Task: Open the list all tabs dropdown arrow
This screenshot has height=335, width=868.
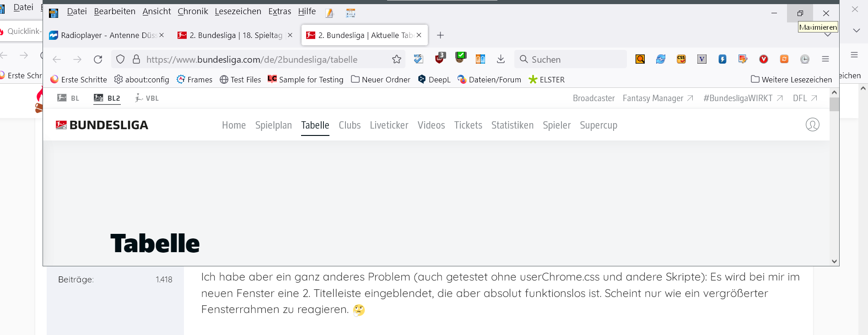Action: pos(827,35)
